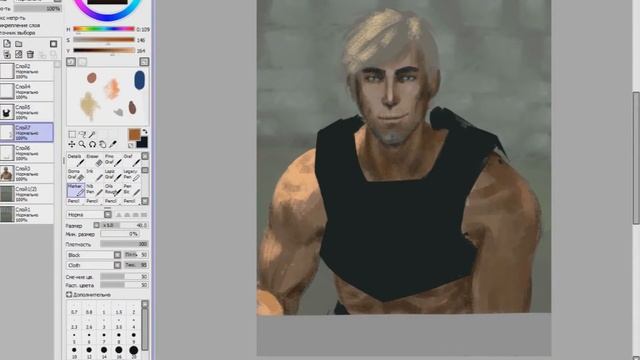
Task: Select the Nib Pen brush
Action: [x=94, y=190]
